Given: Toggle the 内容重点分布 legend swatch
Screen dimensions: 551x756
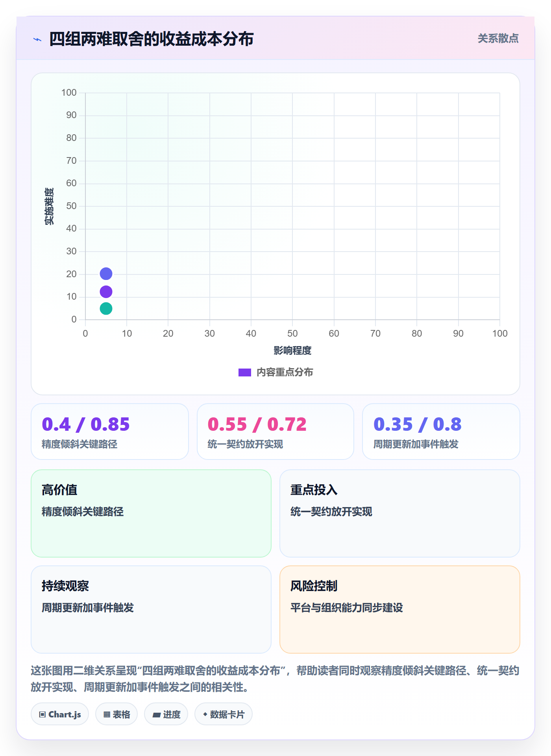Looking at the screenshot, I should 245,372.
